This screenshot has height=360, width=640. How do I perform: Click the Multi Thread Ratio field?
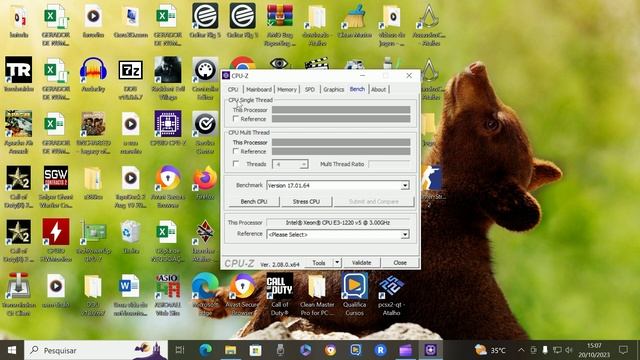coord(389,164)
